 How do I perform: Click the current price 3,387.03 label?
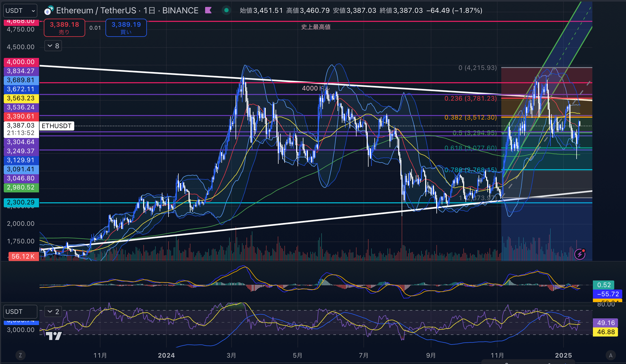21,129
